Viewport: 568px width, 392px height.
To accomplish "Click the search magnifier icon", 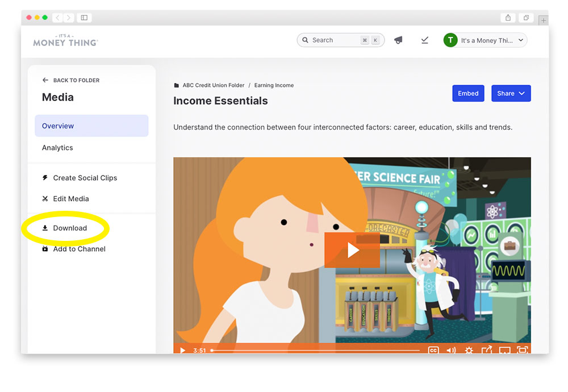I will [x=306, y=40].
